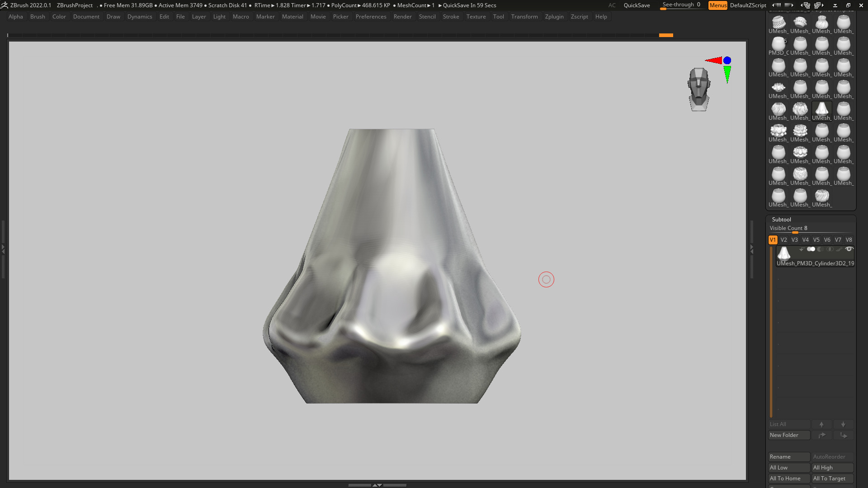Open the Zplugin menu

[554, 17]
